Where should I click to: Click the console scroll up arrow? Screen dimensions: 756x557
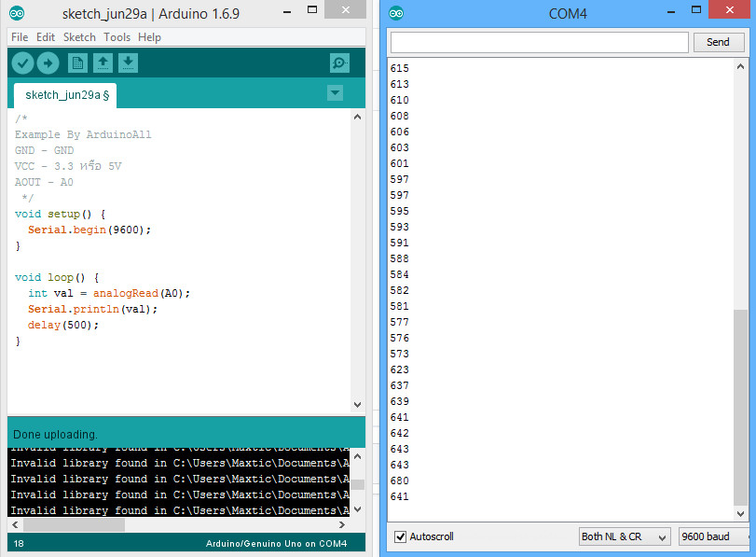(357, 456)
